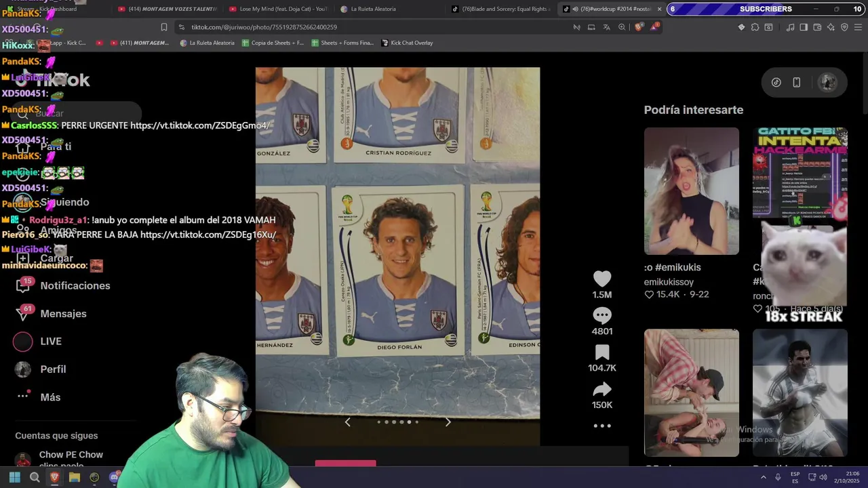The width and height of the screenshot is (868, 488).
Task: Open site information icon in address bar
Action: click(x=181, y=27)
